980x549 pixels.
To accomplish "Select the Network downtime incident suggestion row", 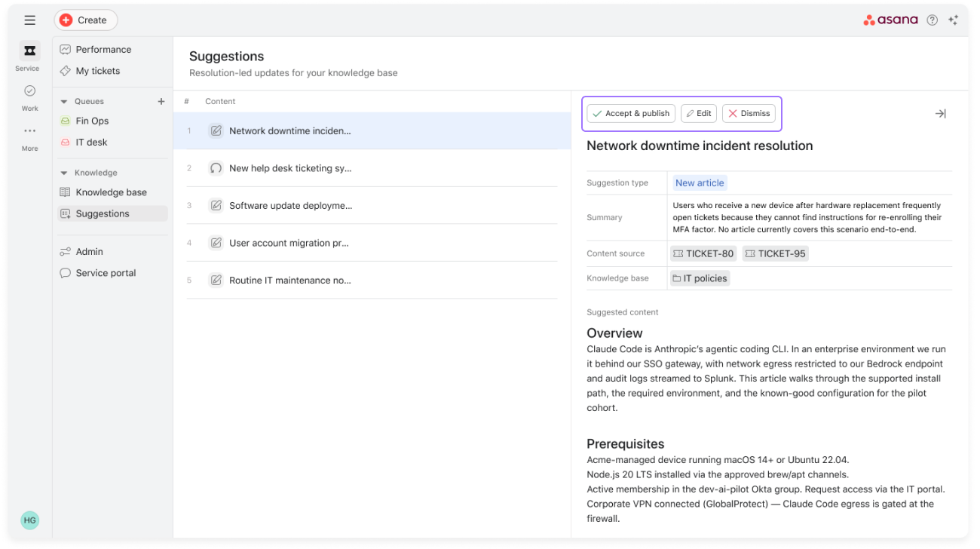I will pos(372,131).
